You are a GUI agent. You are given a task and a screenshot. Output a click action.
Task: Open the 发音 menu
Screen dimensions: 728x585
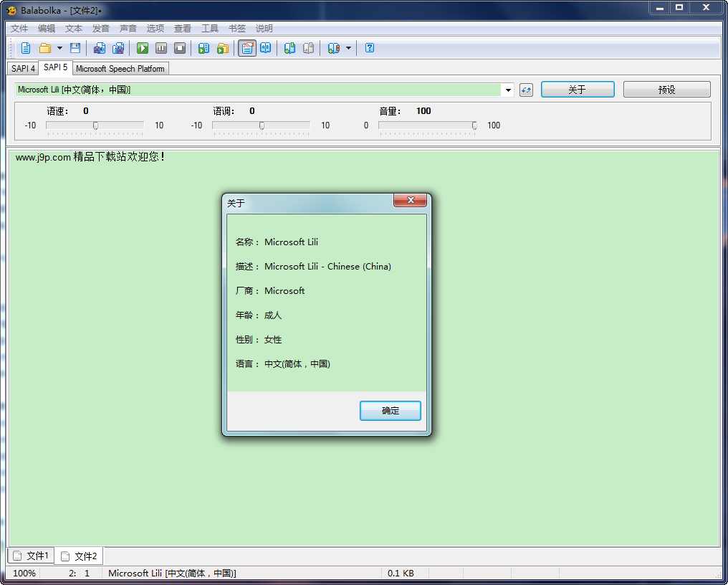click(101, 29)
